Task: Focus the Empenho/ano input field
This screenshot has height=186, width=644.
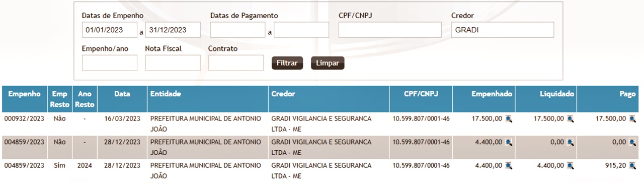Action: 110,63
